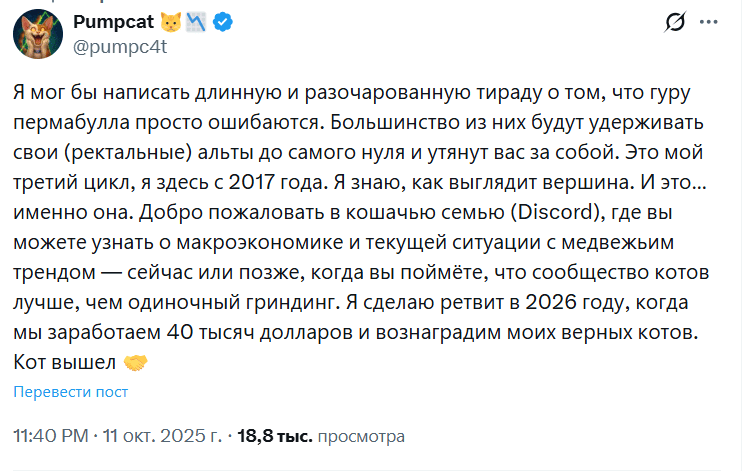Screen dimensions: 746x471
Task: Click the 11:40 PM timestamp link
Action: click(x=50, y=436)
